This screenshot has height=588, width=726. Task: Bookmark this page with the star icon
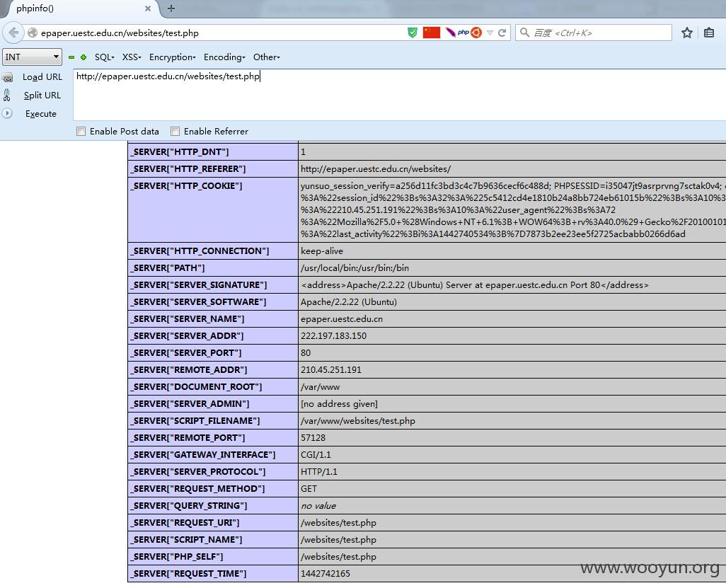click(687, 33)
